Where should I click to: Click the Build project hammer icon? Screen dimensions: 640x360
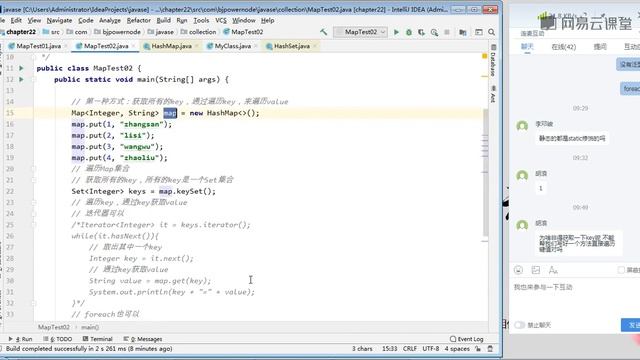[323, 32]
